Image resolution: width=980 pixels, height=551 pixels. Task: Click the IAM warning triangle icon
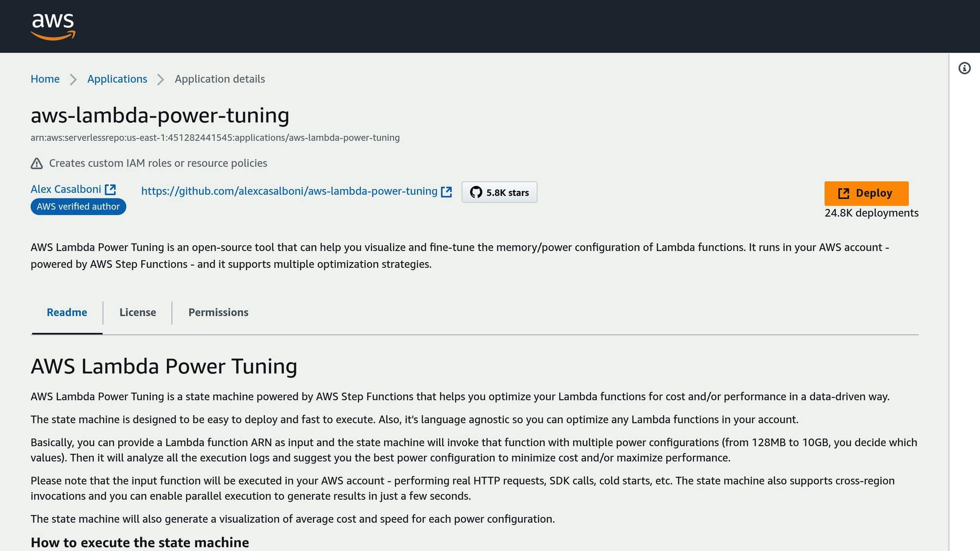[x=37, y=164]
